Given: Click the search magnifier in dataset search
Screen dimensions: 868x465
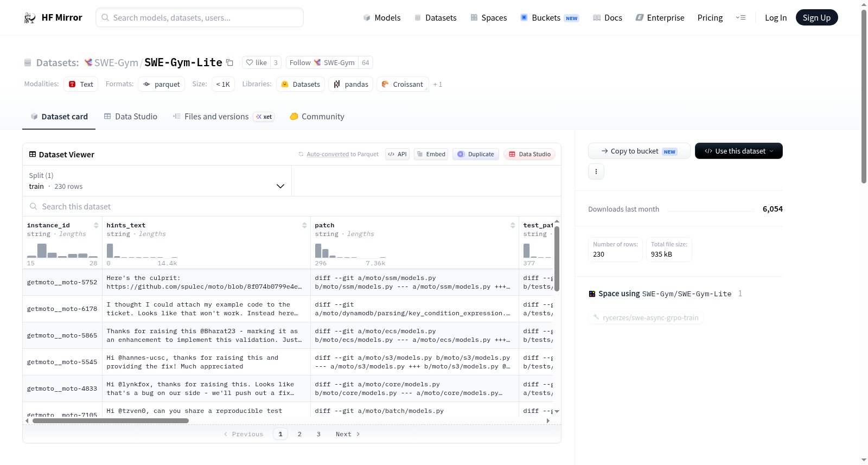Looking at the screenshot, I should point(34,207).
